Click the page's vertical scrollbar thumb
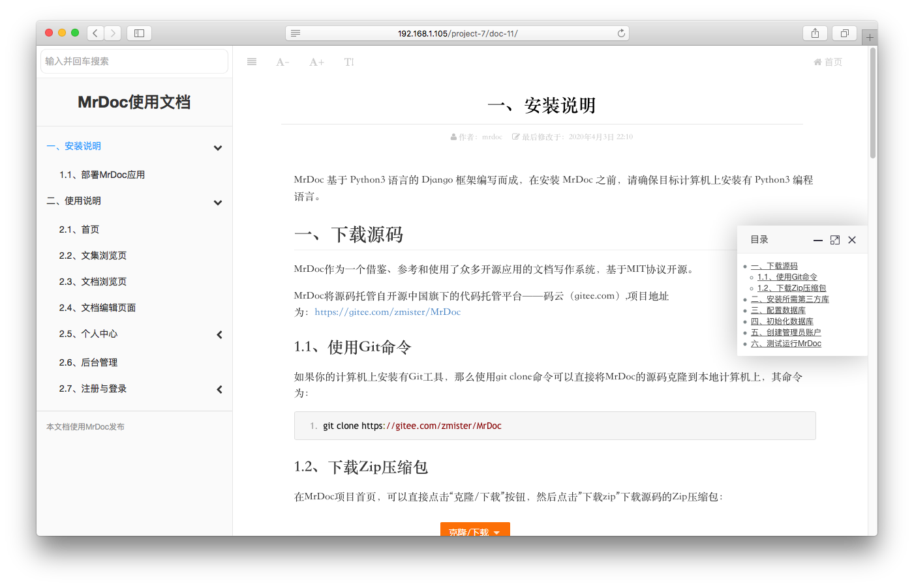 point(873,103)
